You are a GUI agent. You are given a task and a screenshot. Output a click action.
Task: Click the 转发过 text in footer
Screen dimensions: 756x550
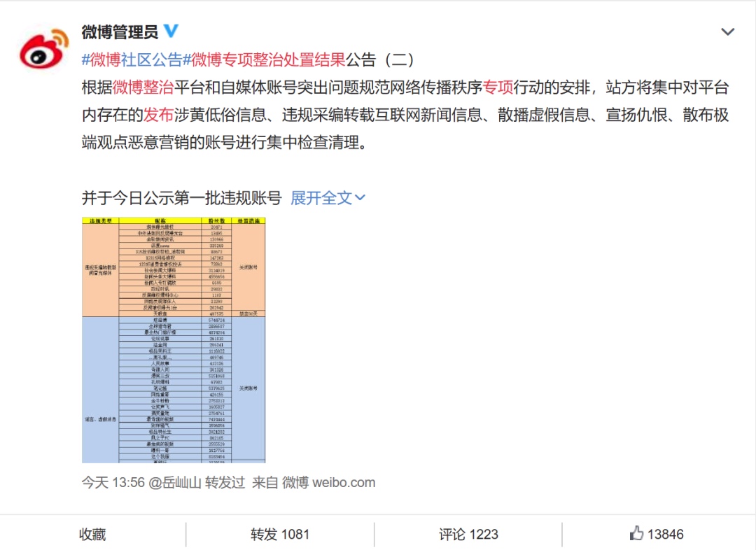click(225, 483)
